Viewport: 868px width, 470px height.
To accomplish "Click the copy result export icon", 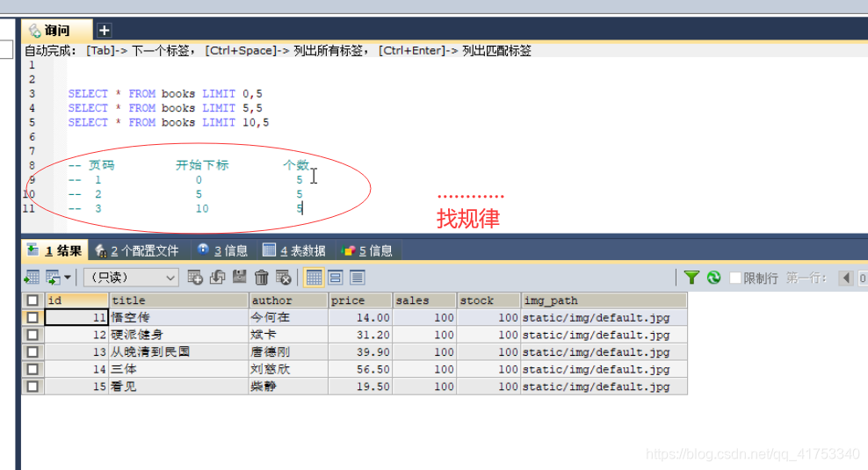I will click(53, 278).
